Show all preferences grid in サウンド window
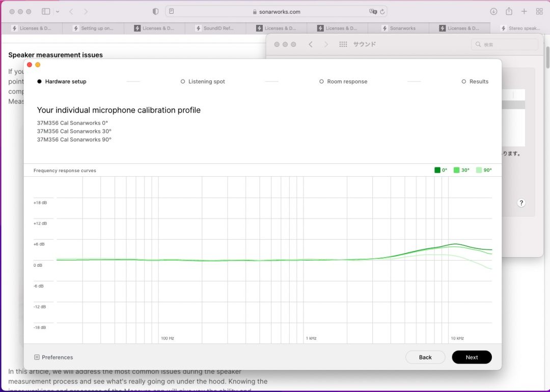The width and height of the screenshot is (550, 392). (x=343, y=44)
